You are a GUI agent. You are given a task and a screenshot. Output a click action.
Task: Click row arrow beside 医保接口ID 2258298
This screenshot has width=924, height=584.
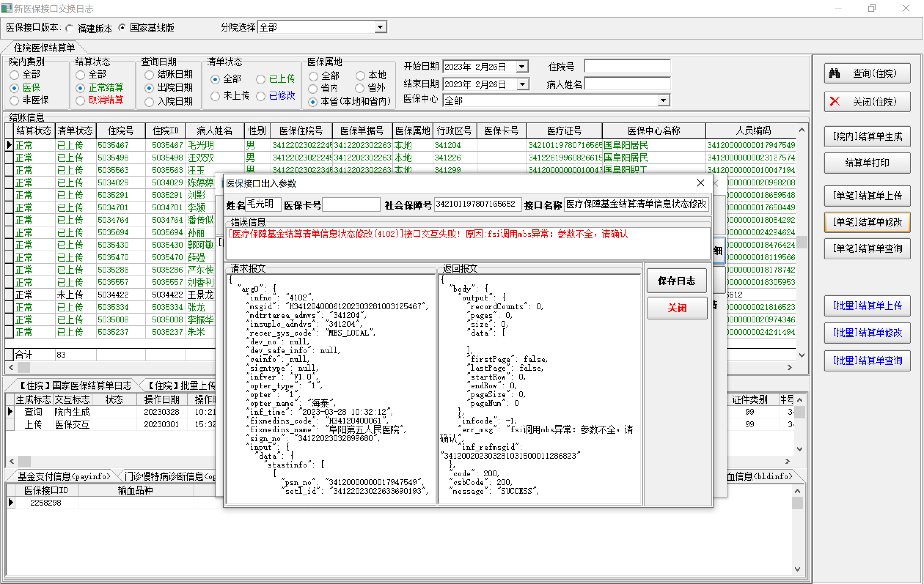[x=10, y=502]
